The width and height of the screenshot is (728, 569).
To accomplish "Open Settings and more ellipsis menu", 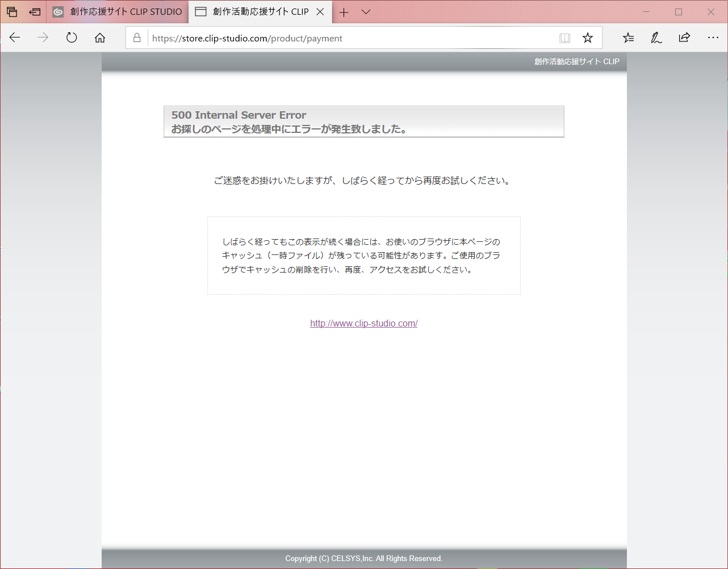I will click(713, 38).
